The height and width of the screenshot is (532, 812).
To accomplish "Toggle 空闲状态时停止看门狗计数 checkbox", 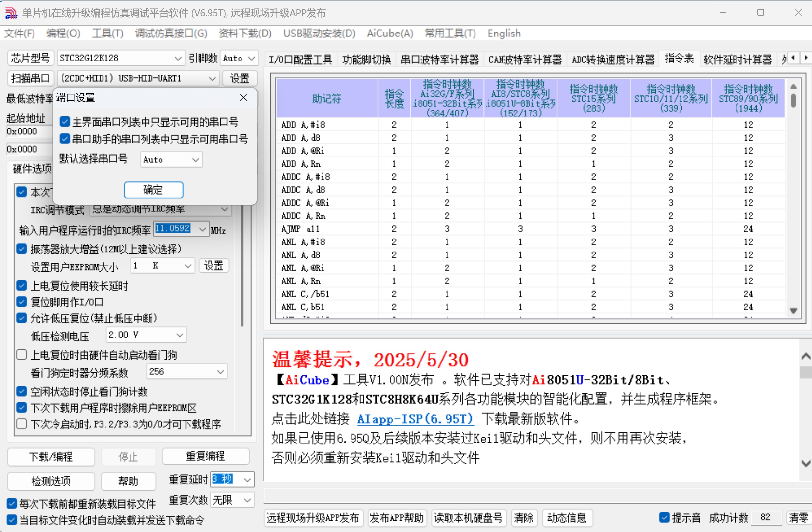I will pyautogui.click(x=21, y=391).
